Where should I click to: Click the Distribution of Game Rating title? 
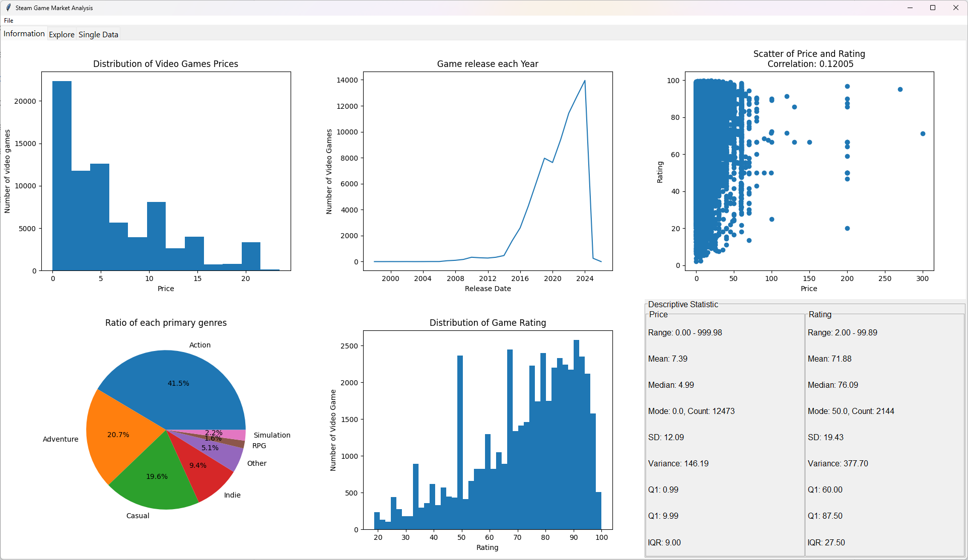488,323
